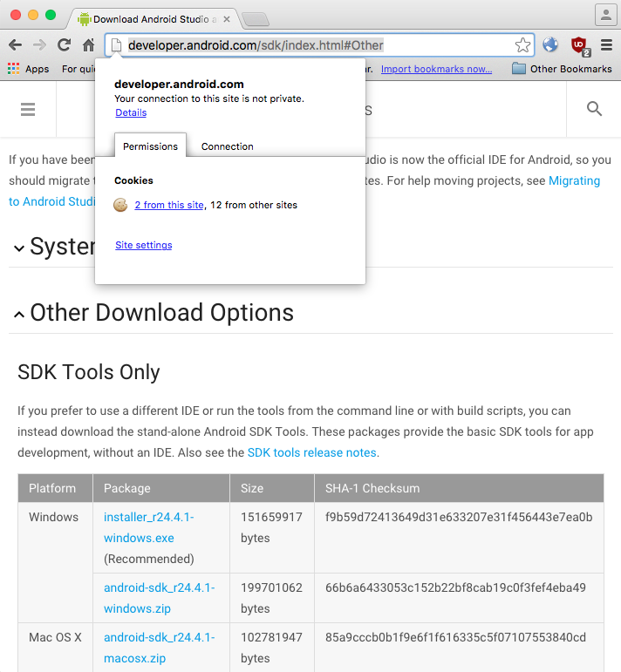Open the Site settings link

click(144, 245)
